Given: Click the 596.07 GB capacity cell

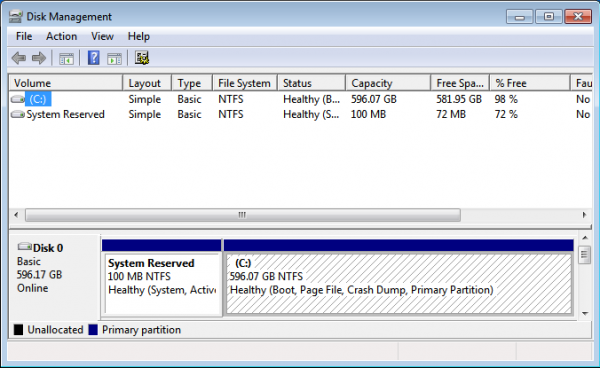Looking at the screenshot, I should [374, 99].
